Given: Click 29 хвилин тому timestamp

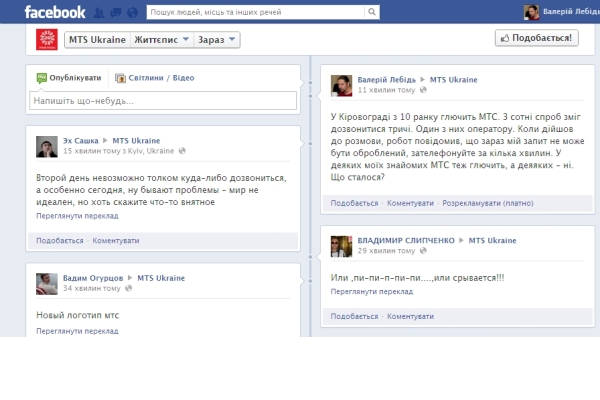Looking at the screenshot, I should pos(386,251).
